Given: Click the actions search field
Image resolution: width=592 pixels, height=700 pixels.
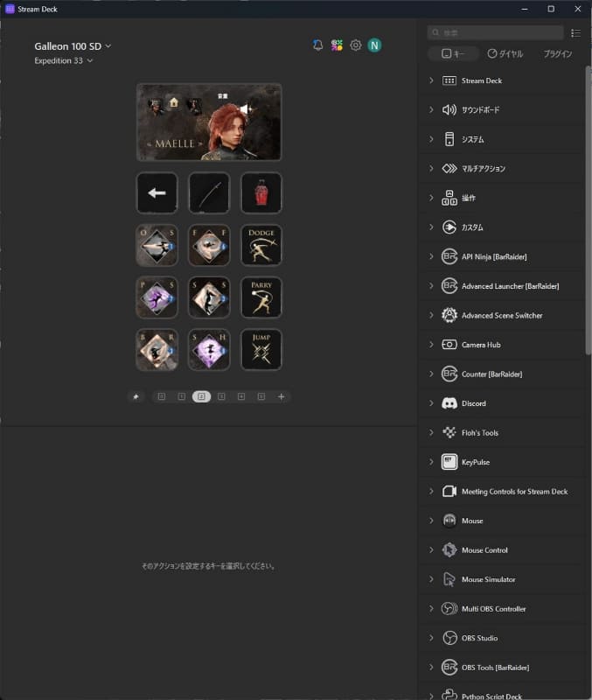Looking at the screenshot, I should pos(495,33).
